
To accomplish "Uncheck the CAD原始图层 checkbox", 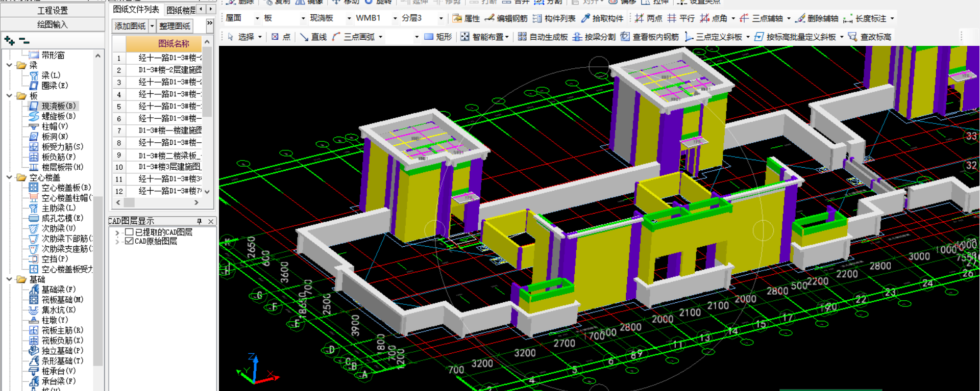I will 129,241.
